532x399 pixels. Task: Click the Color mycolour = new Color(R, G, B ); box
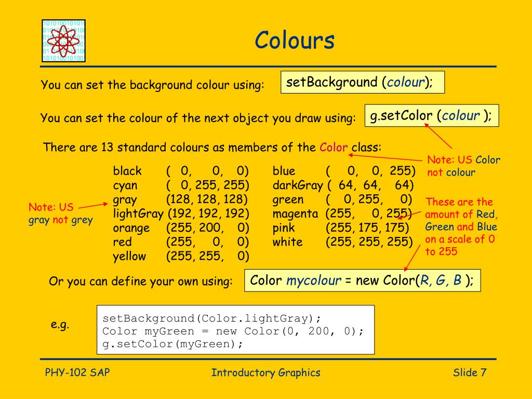coord(362,280)
